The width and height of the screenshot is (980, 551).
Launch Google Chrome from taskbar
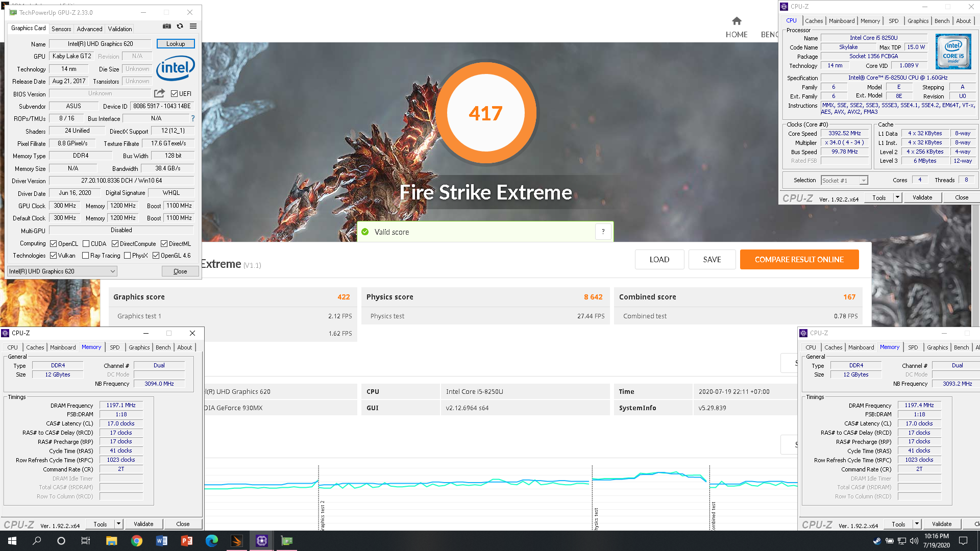pyautogui.click(x=136, y=541)
